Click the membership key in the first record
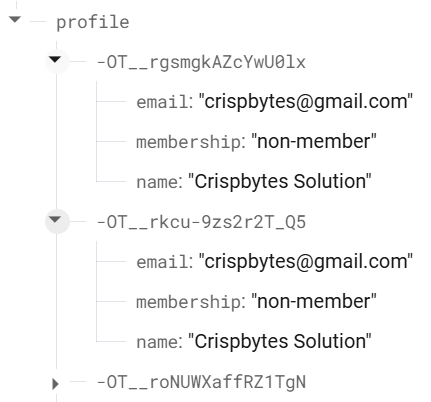This screenshot has height=402, width=431. (x=188, y=142)
